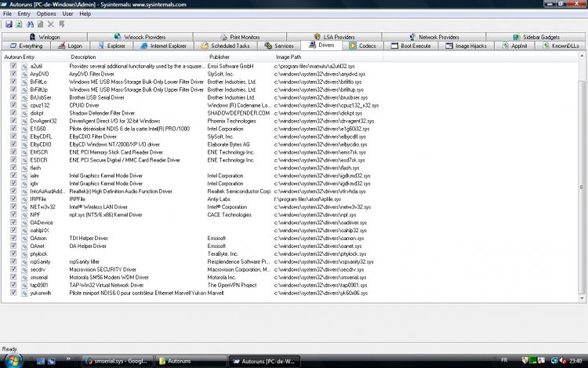Sort by the Description column header
This screenshot has height=368, width=588.
coord(138,57)
